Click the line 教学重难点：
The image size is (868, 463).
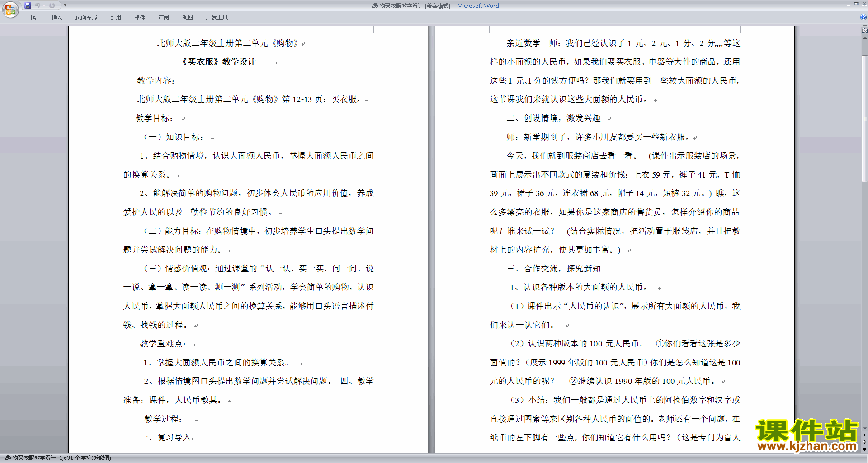pyautogui.click(x=164, y=344)
